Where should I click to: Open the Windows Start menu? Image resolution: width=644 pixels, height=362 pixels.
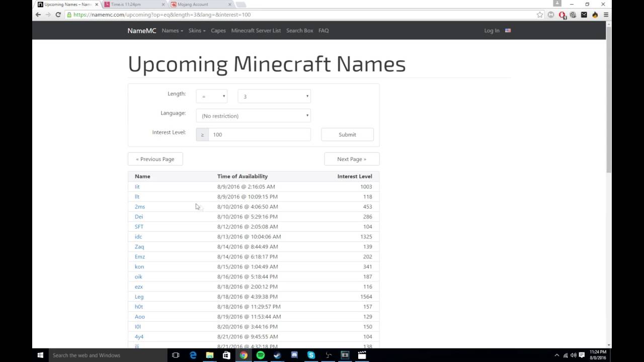(x=40, y=355)
